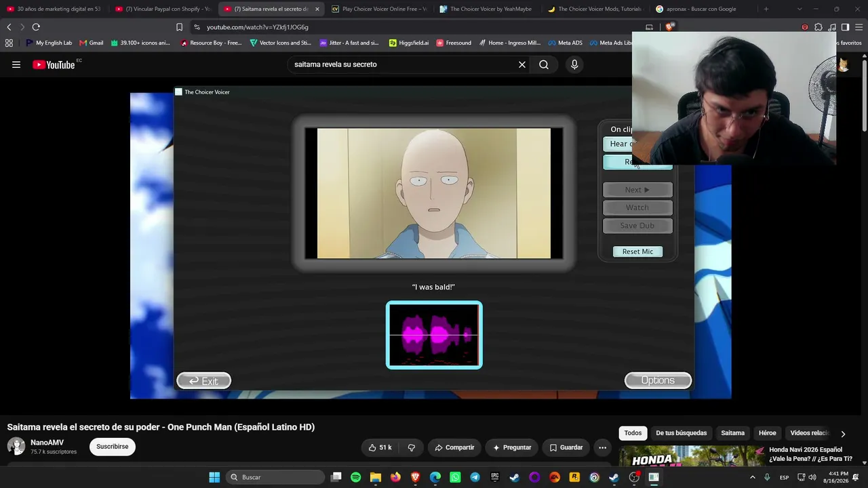Show hidden system tray icons
Image resolution: width=868 pixels, height=488 pixels.
[x=752, y=477]
